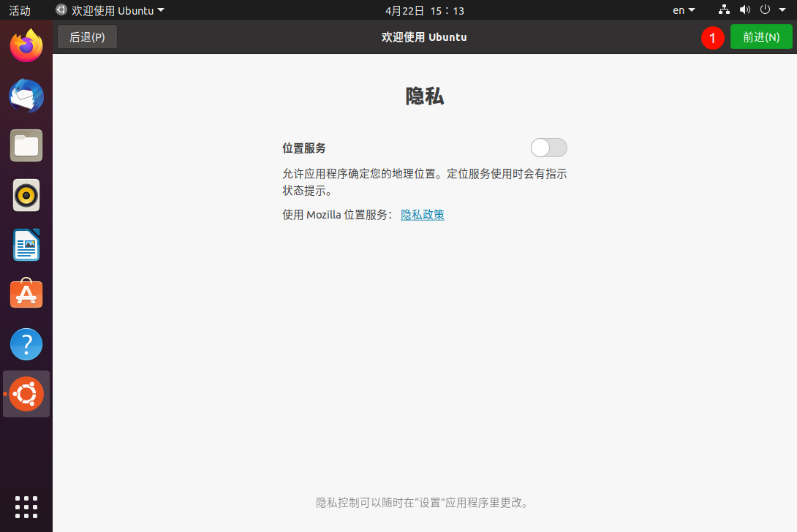Viewport: 797px width, 532px height.
Task: Launch Rhythmbox music player
Action: tap(26, 195)
